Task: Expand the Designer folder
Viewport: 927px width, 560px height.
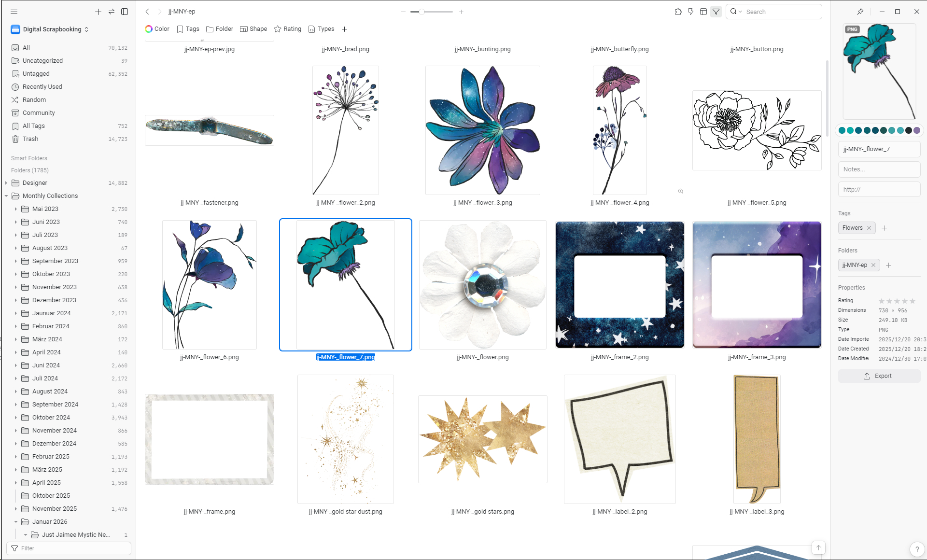Action: [x=6, y=183]
